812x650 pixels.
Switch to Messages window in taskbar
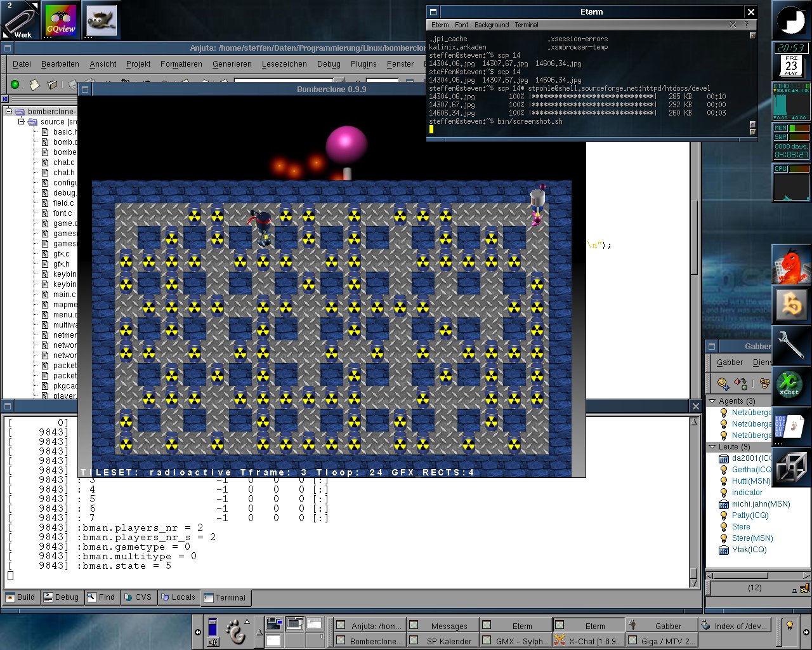443,626
